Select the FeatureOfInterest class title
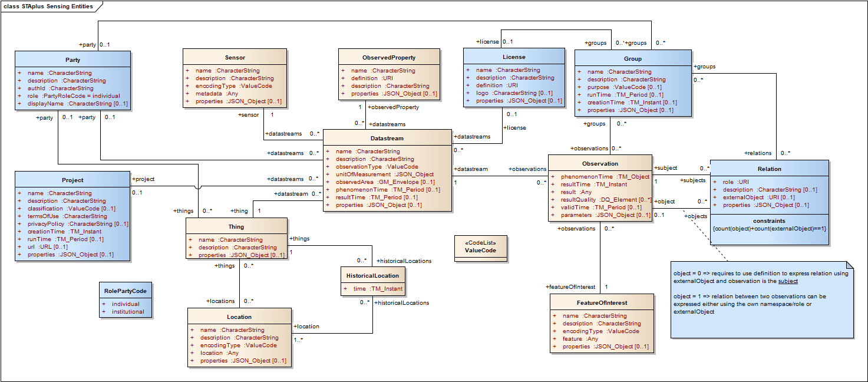868x382 pixels. pyautogui.click(x=602, y=303)
